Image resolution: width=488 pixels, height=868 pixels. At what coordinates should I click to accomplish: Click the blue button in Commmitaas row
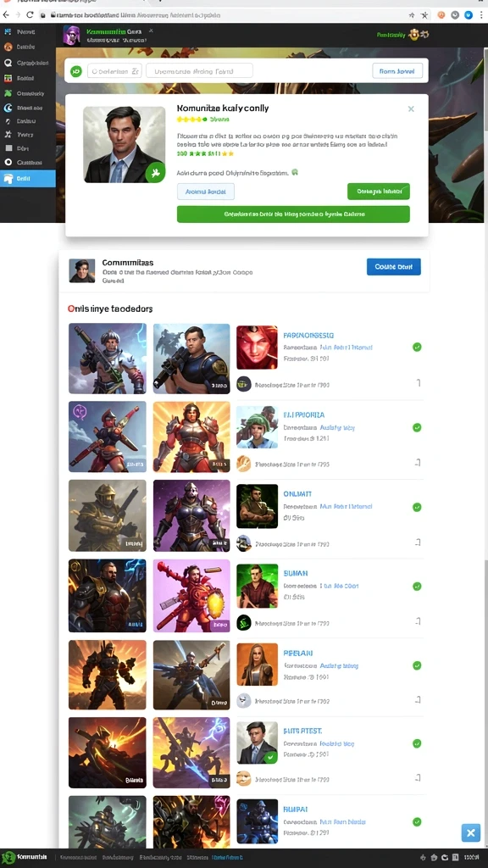pyautogui.click(x=393, y=266)
